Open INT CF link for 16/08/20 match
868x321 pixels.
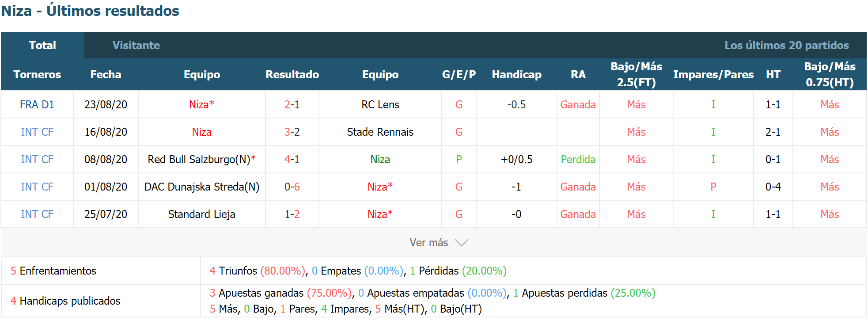tap(37, 132)
